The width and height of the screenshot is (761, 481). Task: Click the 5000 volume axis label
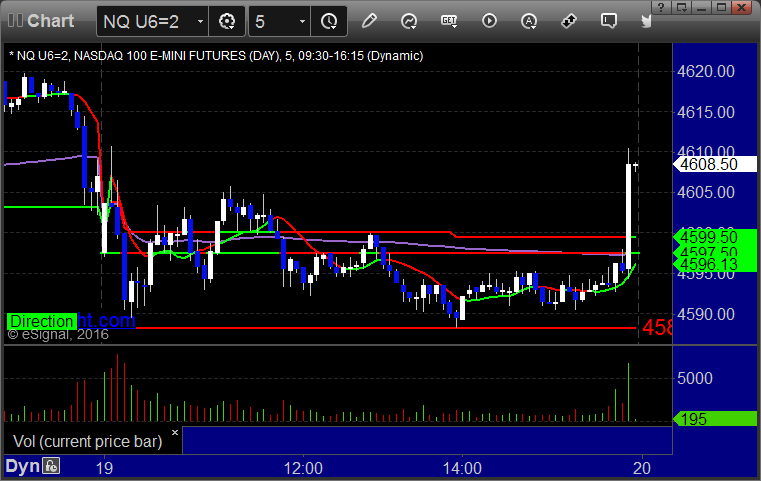click(x=695, y=378)
